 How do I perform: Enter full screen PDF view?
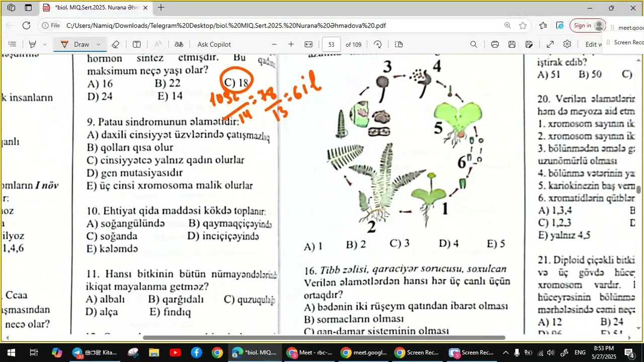[x=550, y=44]
